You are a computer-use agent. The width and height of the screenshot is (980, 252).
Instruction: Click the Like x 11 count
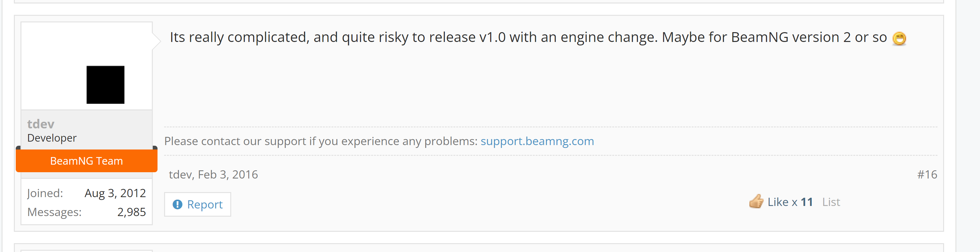click(790, 202)
